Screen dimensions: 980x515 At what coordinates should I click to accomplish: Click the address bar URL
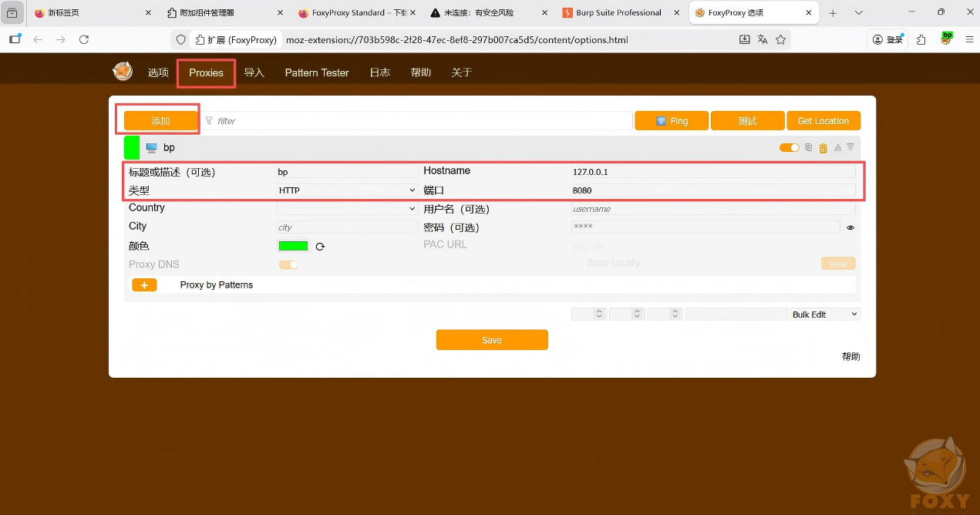(456, 39)
